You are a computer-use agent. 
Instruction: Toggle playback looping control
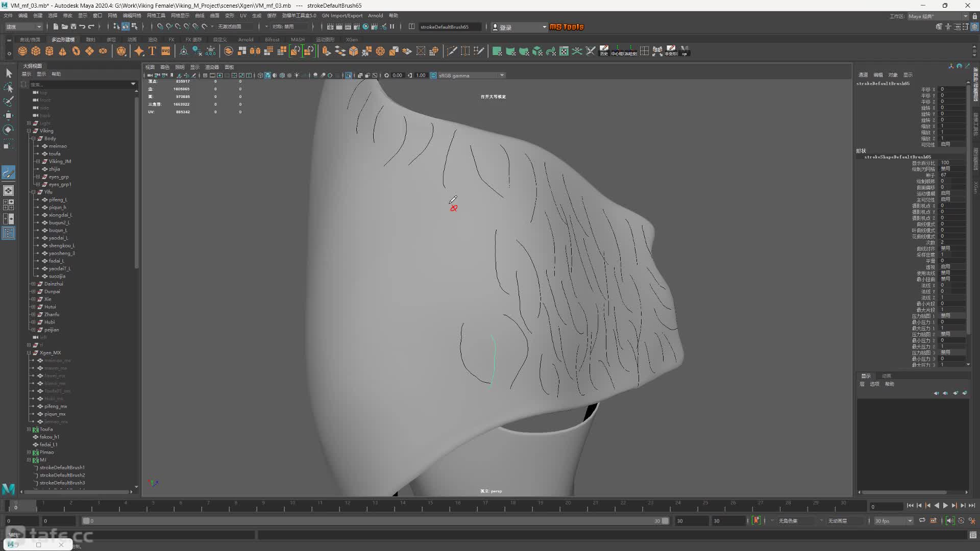tap(922, 520)
